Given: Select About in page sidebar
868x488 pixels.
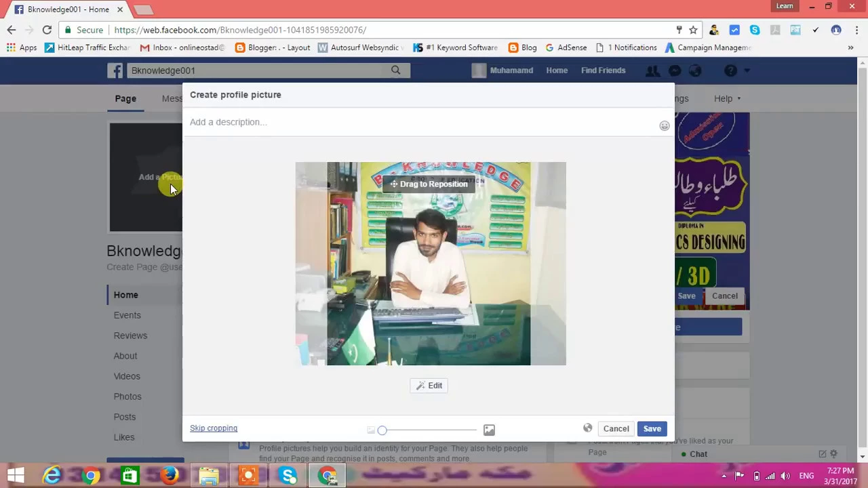Looking at the screenshot, I should tap(125, 356).
